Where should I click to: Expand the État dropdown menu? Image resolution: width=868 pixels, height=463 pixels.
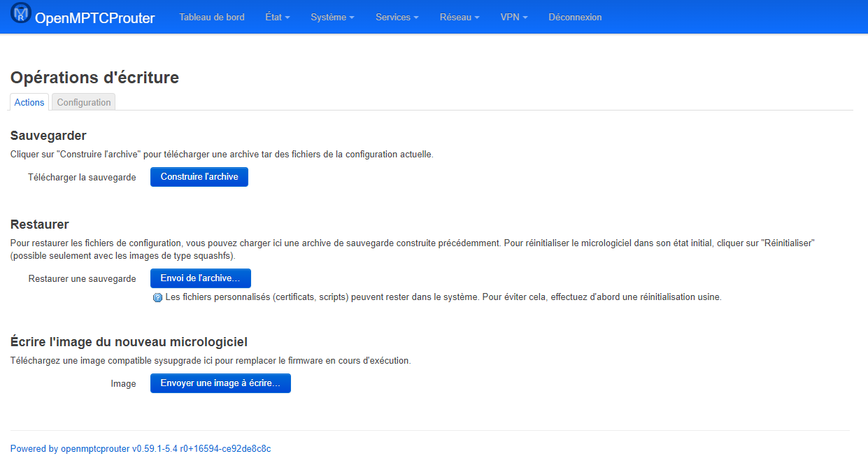point(278,17)
